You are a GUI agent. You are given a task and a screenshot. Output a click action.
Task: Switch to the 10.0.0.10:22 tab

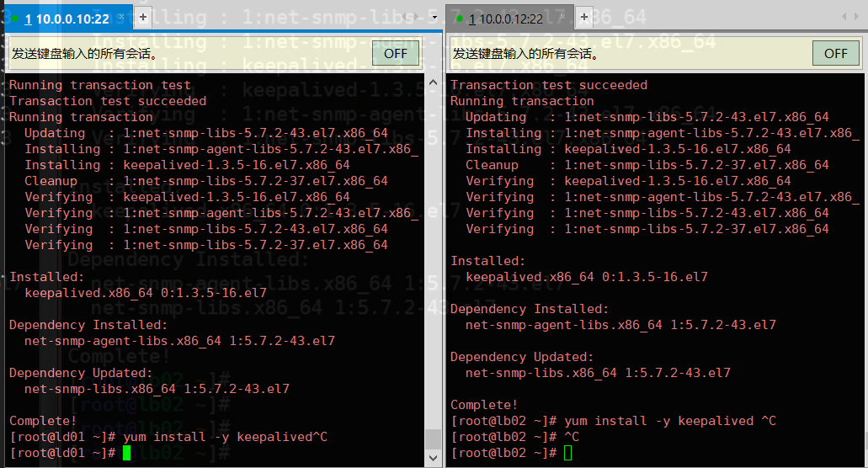(67, 19)
